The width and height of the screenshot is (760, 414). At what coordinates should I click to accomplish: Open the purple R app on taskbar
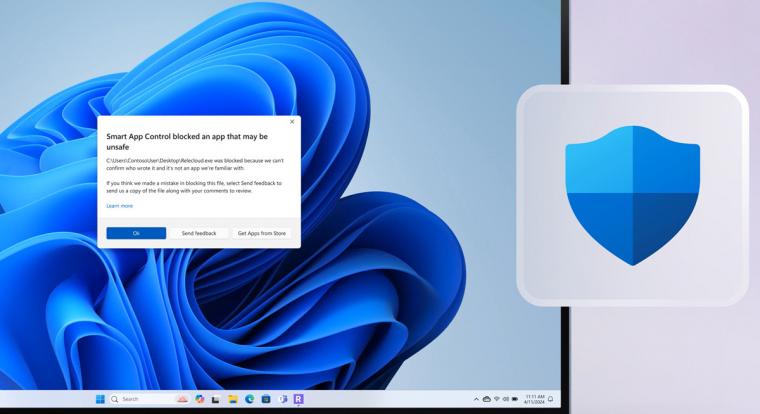pyautogui.click(x=299, y=399)
